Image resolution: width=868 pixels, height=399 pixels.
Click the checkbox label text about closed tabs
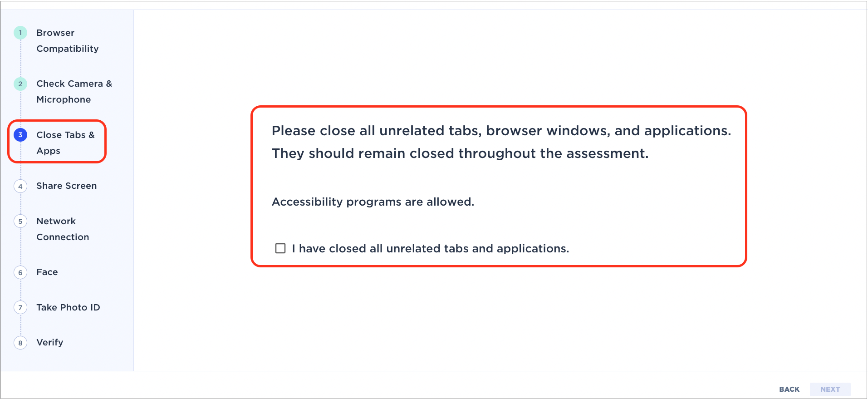[x=430, y=249]
